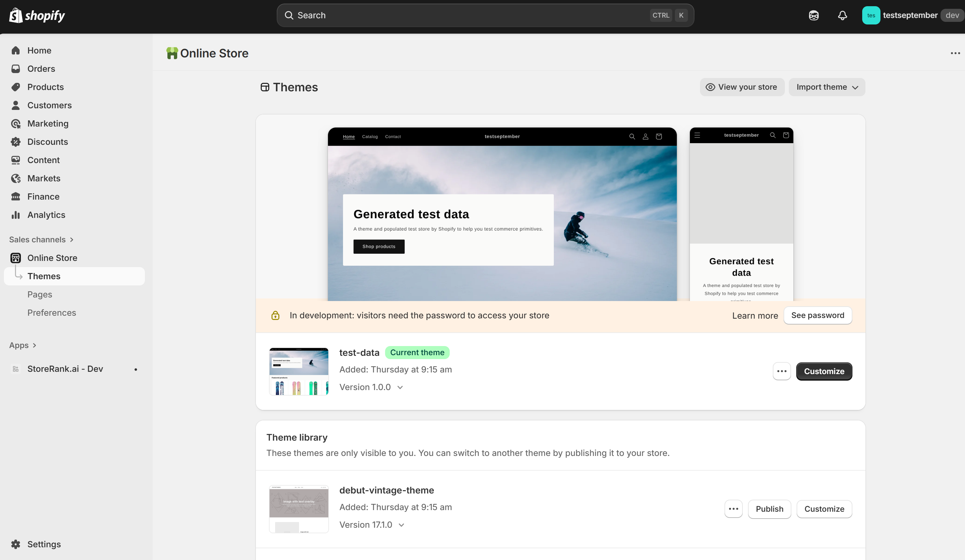Click the Shopify logo

tap(37, 15)
